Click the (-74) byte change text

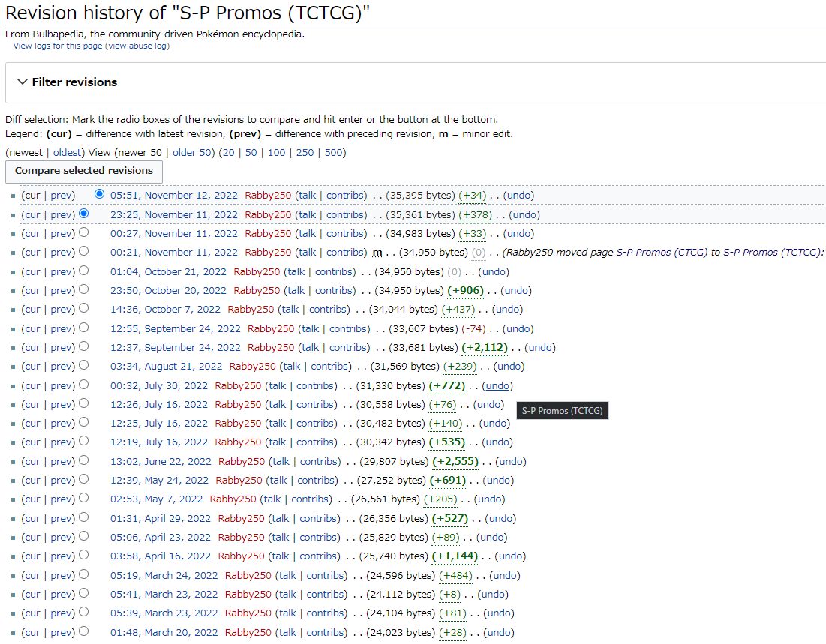coord(473,328)
